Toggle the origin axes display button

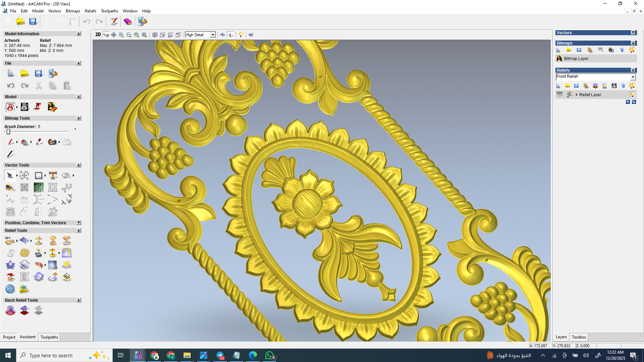231,35
